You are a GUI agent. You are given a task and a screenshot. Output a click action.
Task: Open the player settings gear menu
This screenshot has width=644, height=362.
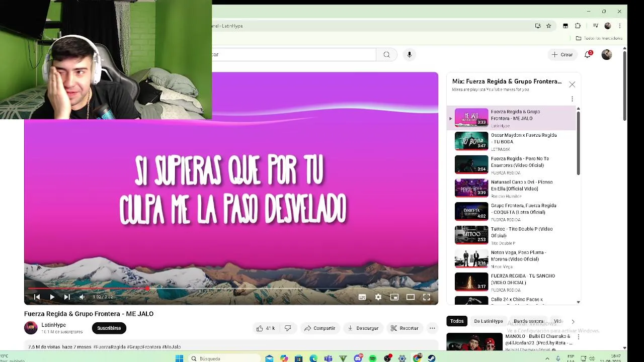click(378, 297)
